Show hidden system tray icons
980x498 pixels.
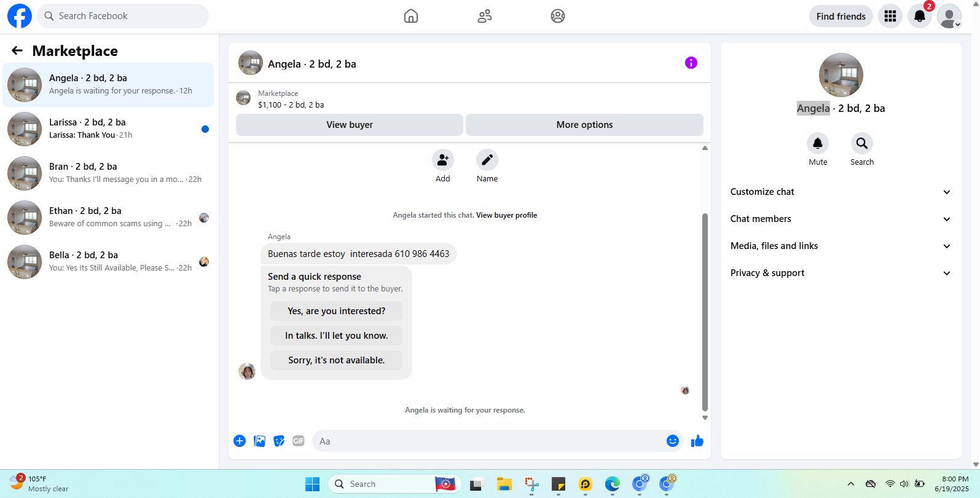pos(851,484)
